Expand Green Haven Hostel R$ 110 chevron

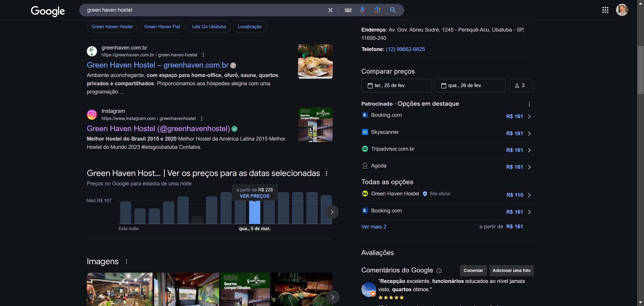click(x=529, y=195)
